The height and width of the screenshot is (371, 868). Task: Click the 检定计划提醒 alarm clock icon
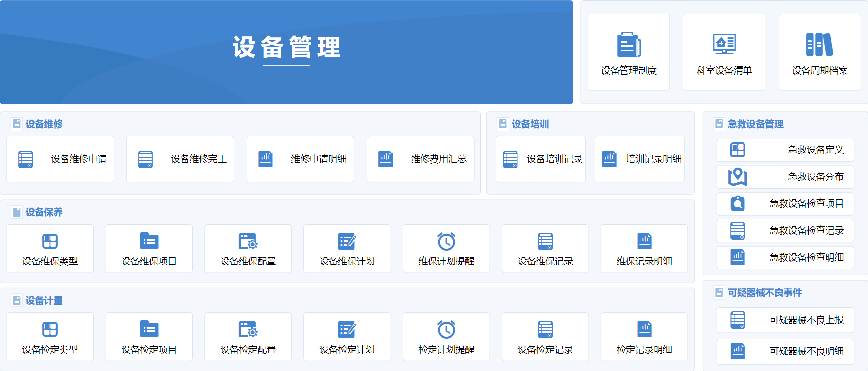(x=446, y=329)
